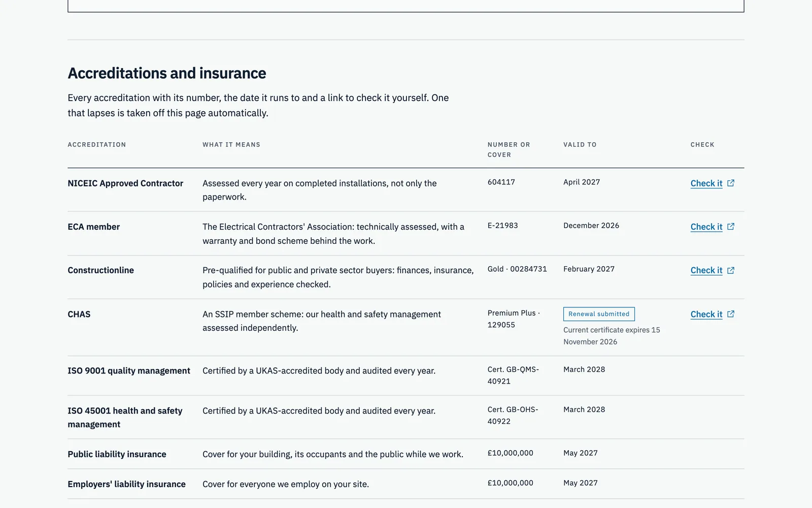Click the ECA number E-21983
Viewport: 812px width, 508px height.
click(x=503, y=226)
